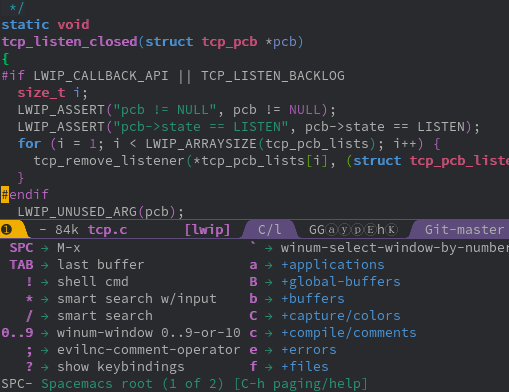
Task: Expand the +files prefix group
Action: (305, 367)
